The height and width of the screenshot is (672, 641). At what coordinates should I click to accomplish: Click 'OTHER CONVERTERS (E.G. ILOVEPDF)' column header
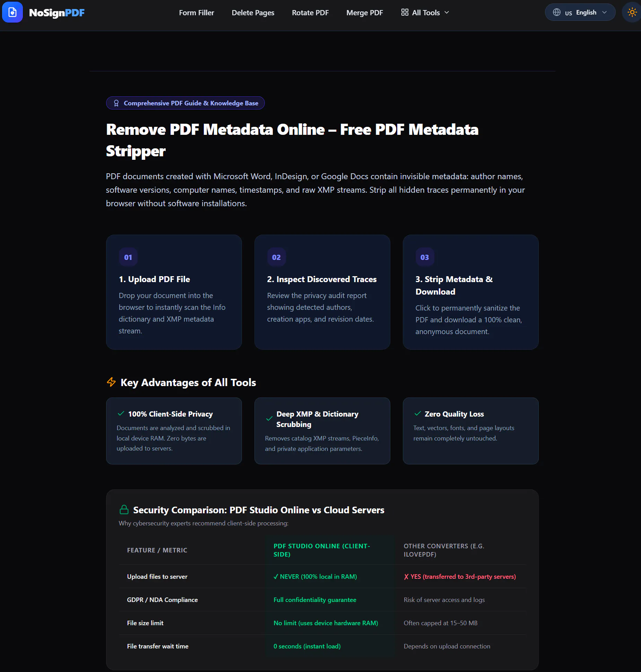click(x=444, y=550)
